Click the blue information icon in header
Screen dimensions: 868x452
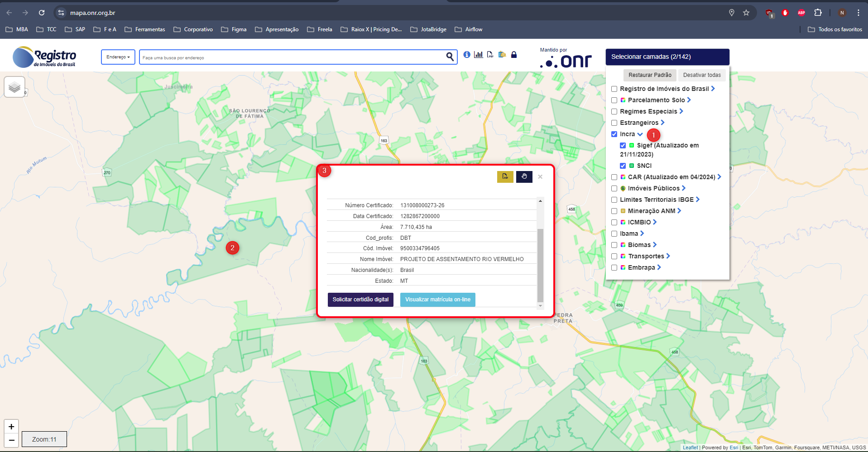(467, 55)
